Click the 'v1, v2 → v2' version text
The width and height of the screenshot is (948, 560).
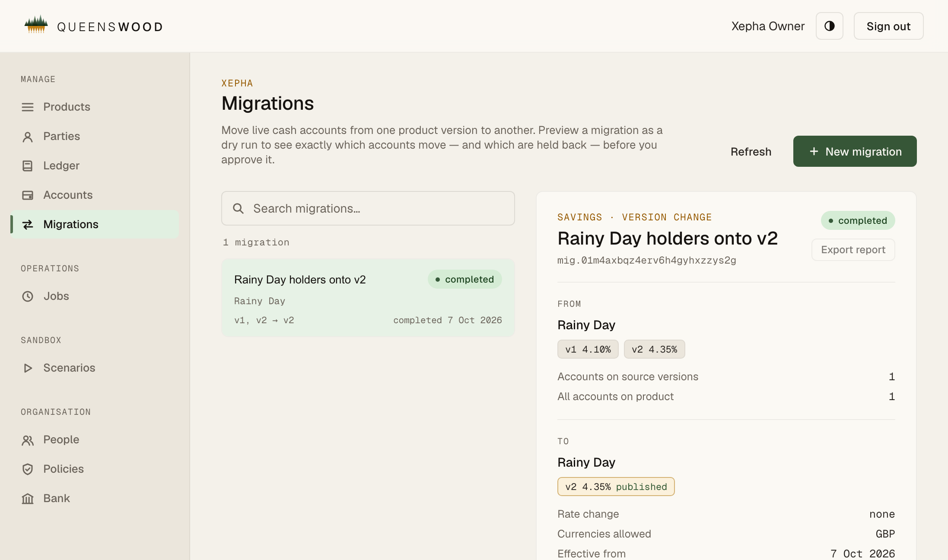264,320
